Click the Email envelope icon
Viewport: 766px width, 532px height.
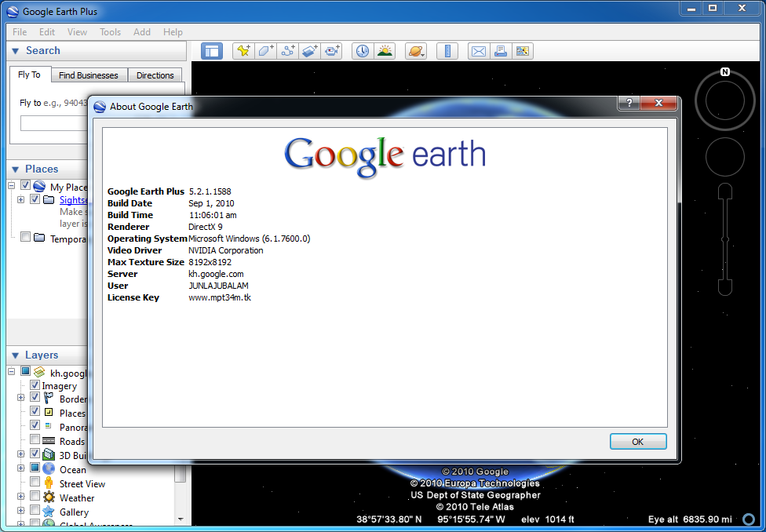tap(479, 51)
